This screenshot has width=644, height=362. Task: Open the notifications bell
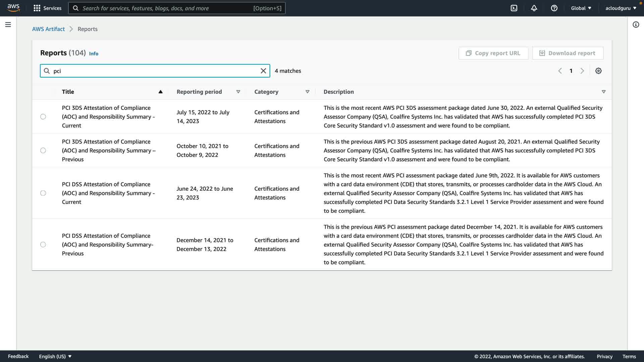(x=534, y=8)
